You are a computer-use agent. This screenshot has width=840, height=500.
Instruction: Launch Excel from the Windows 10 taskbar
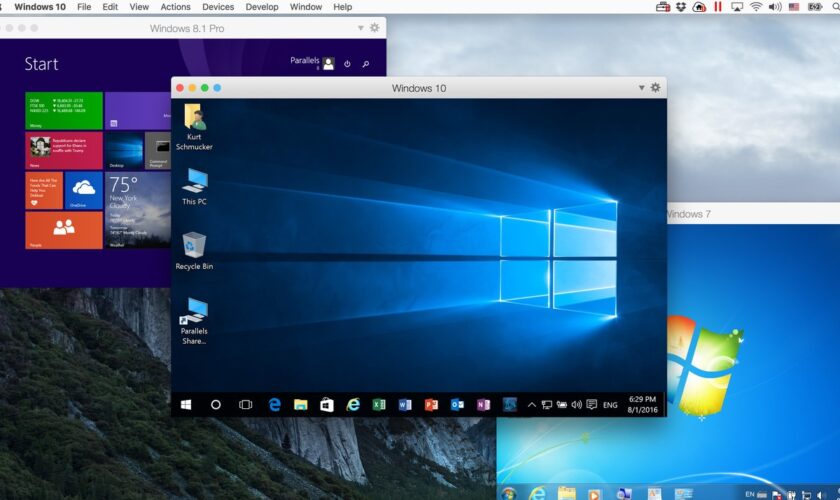[x=379, y=405]
